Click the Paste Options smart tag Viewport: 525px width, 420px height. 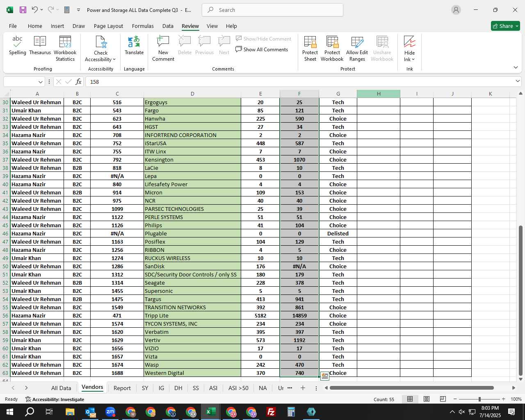(324, 376)
